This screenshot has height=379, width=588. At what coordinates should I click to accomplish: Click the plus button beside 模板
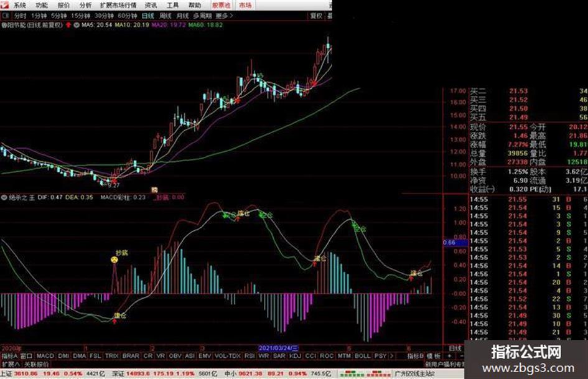pos(450,356)
